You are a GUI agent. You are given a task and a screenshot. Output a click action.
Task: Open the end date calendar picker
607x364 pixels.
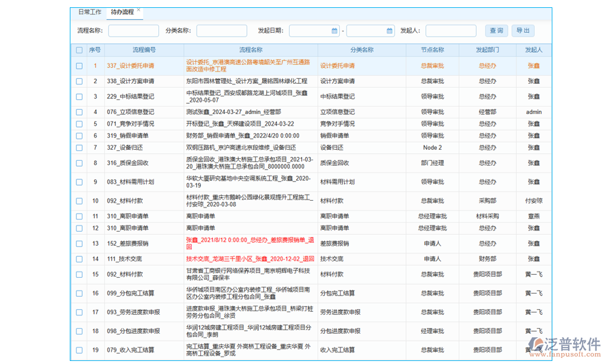click(x=390, y=31)
